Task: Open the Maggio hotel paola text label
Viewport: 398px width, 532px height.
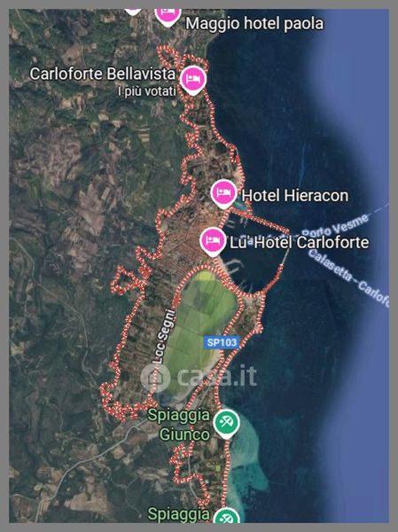Action: point(254,24)
